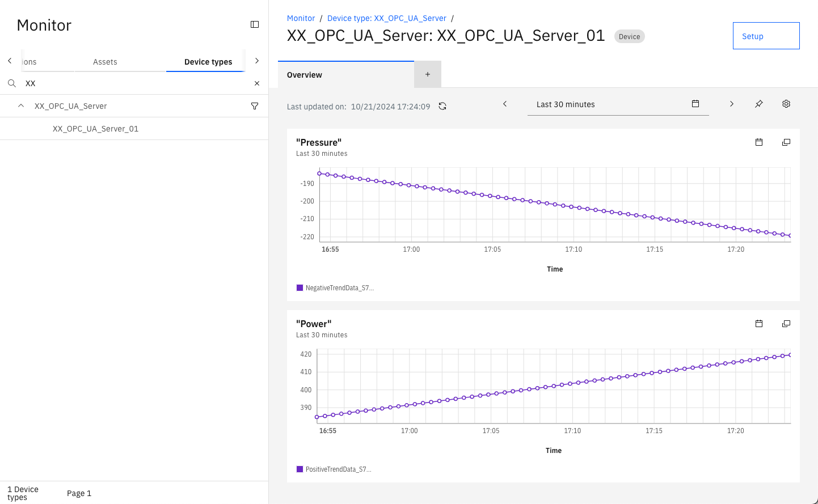The width and height of the screenshot is (818, 504).
Task: Click the Device tag badge
Action: [x=630, y=37]
